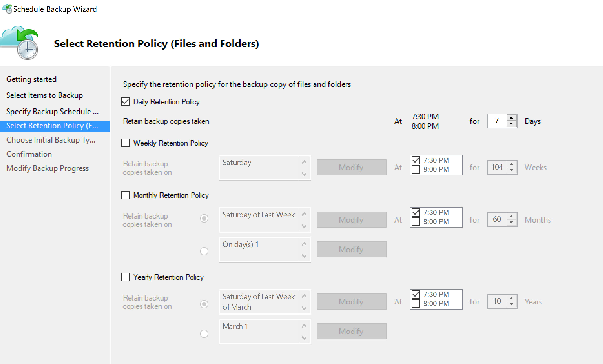Select the yearly March 1 radio button

click(x=204, y=334)
